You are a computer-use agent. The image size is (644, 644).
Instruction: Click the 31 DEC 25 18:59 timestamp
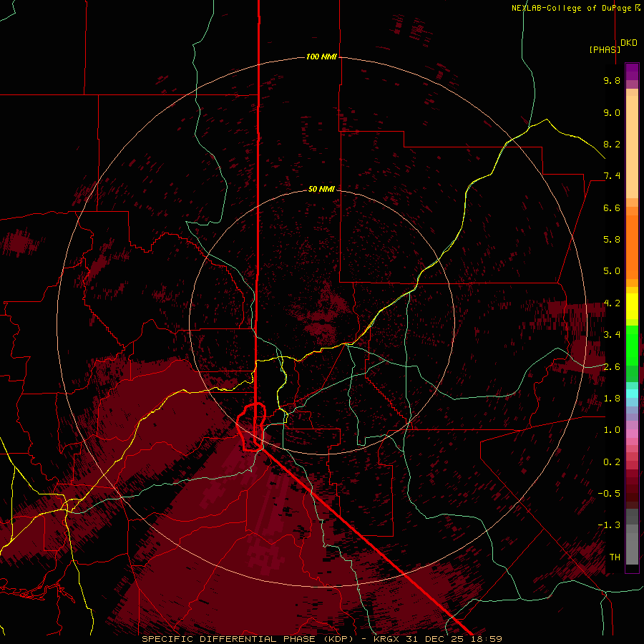point(454,639)
